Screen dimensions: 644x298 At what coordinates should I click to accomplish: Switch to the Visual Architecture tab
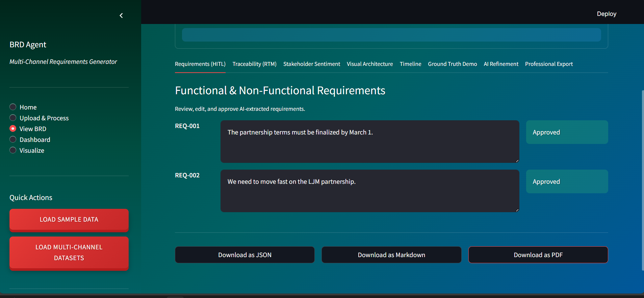click(370, 64)
